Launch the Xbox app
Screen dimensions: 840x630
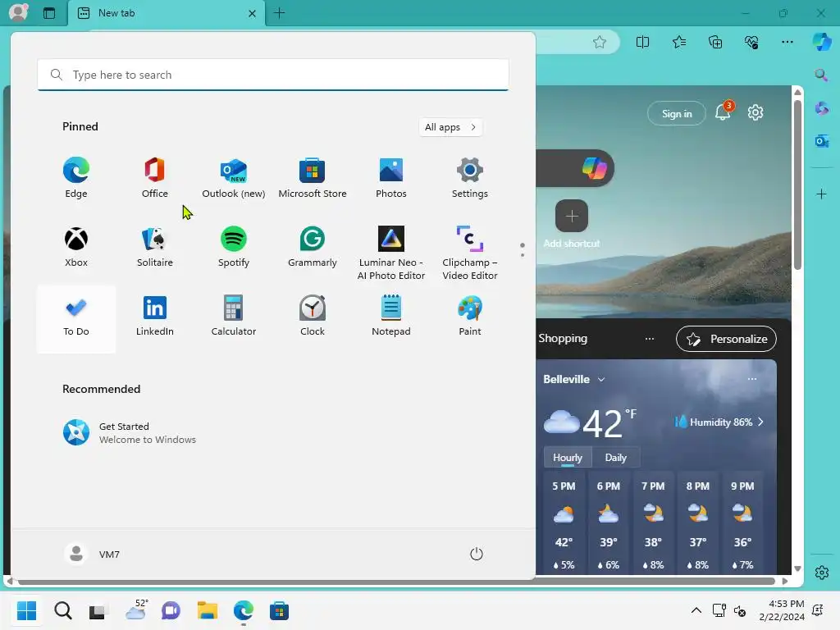[x=76, y=246]
